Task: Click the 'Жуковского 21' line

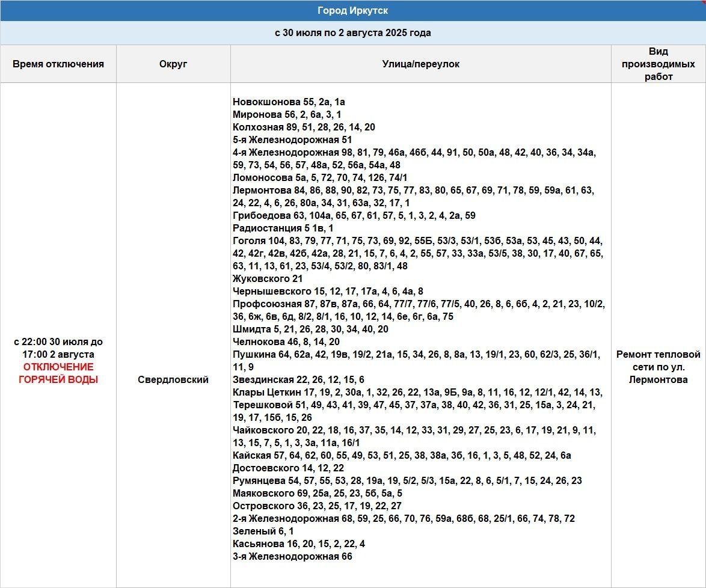Action: tap(268, 278)
